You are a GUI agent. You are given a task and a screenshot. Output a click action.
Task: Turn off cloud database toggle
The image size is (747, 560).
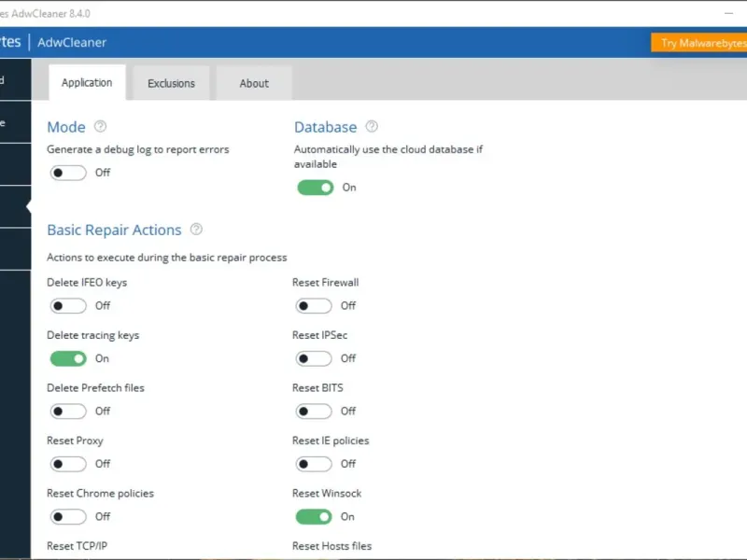(x=315, y=188)
